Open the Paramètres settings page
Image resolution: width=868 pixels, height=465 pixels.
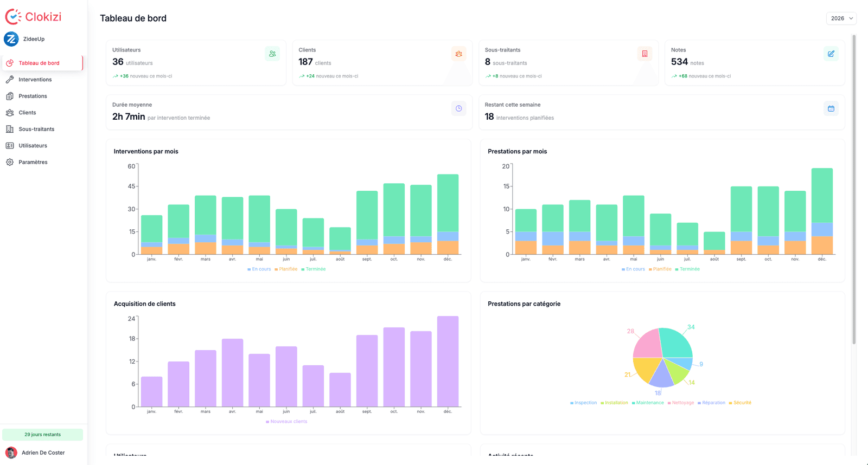(x=42, y=162)
